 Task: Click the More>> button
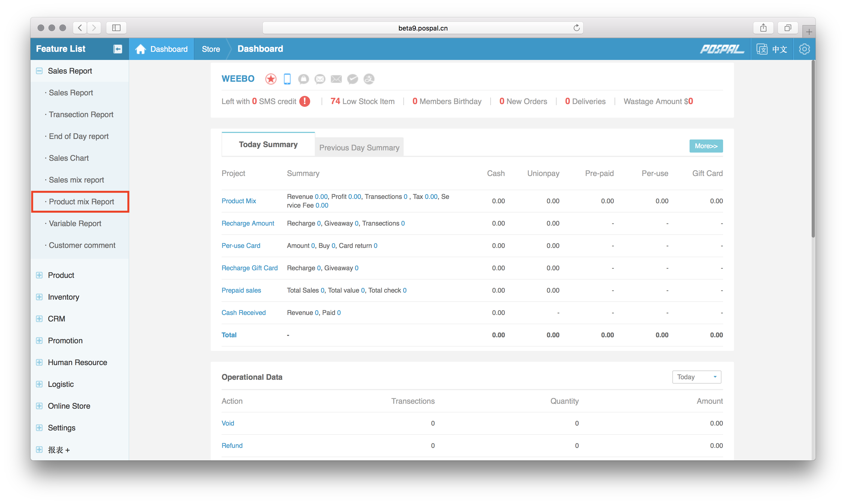tap(706, 146)
